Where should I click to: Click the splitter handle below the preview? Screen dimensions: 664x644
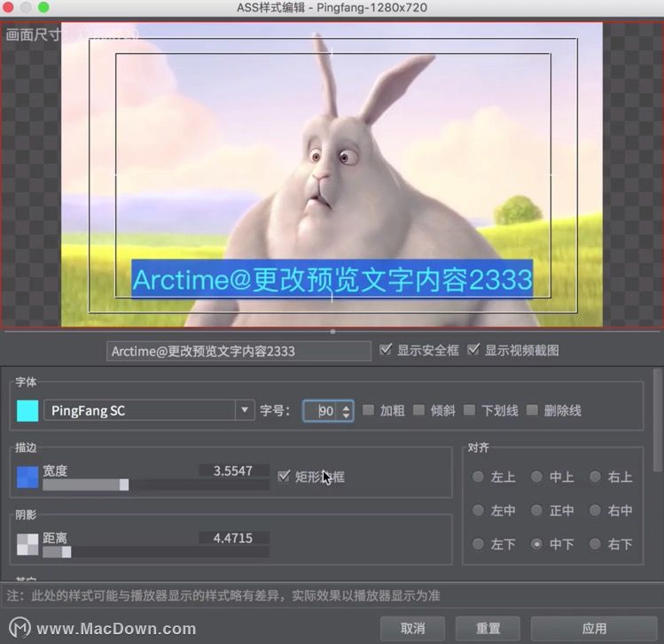pos(332,331)
